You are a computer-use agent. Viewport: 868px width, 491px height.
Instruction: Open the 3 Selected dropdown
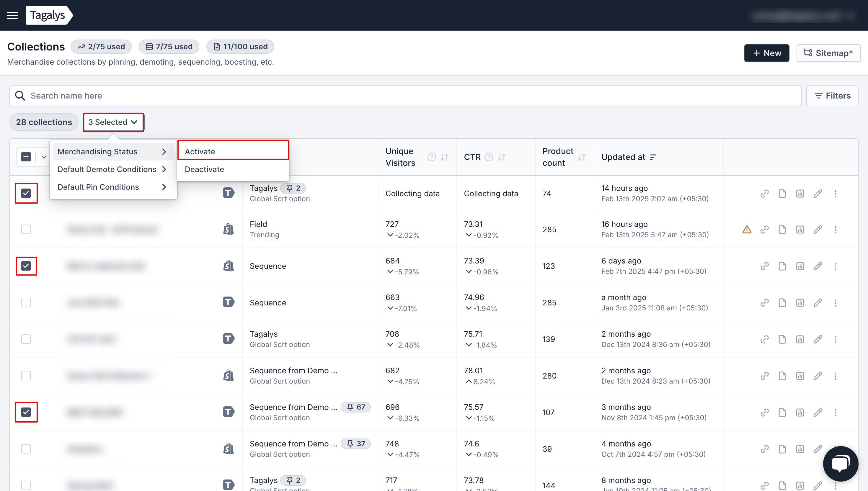[x=113, y=122]
